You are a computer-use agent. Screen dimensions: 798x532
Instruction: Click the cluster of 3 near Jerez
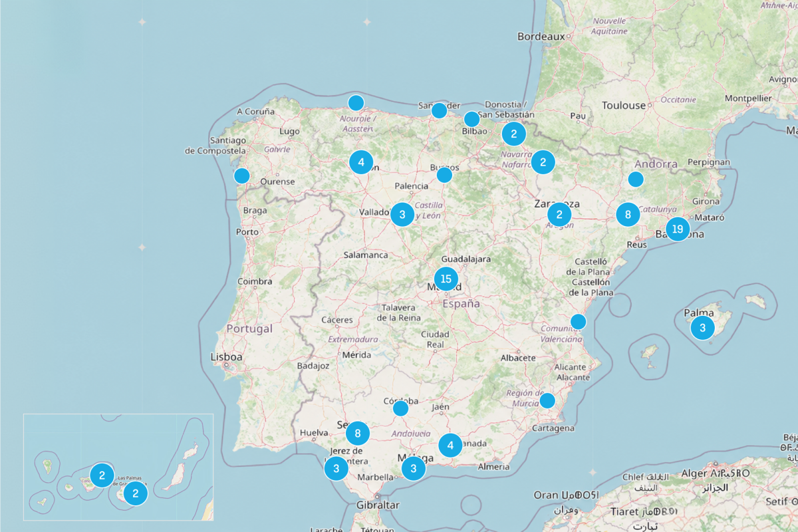[x=336, y=469]
